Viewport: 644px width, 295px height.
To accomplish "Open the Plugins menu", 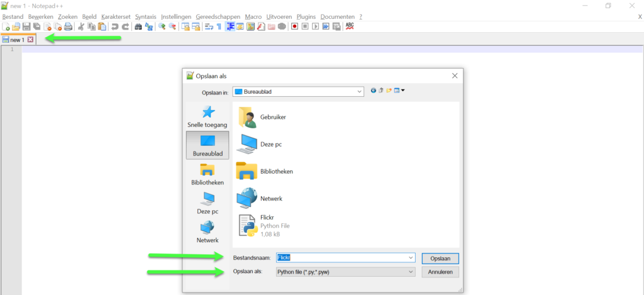I will pyautogui.click(x=306, y=17).
